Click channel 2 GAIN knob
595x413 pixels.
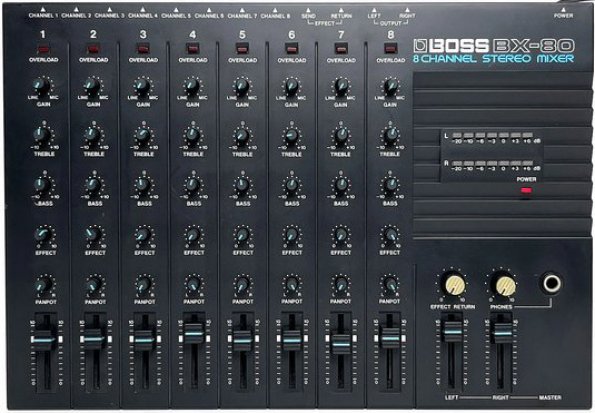tap(92, 87)
